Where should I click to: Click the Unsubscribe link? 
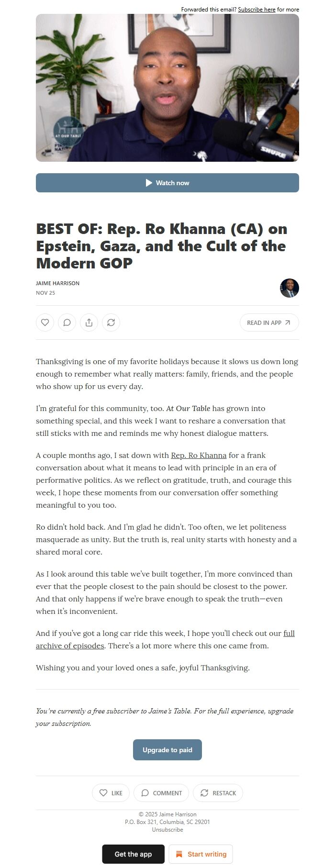167,829
